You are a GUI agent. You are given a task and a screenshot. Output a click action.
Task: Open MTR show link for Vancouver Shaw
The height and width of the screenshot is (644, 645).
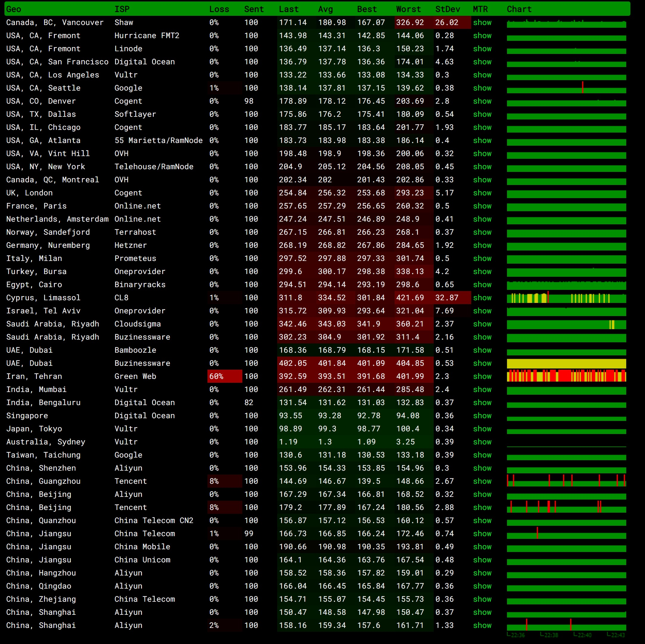[x=482, y=22]
